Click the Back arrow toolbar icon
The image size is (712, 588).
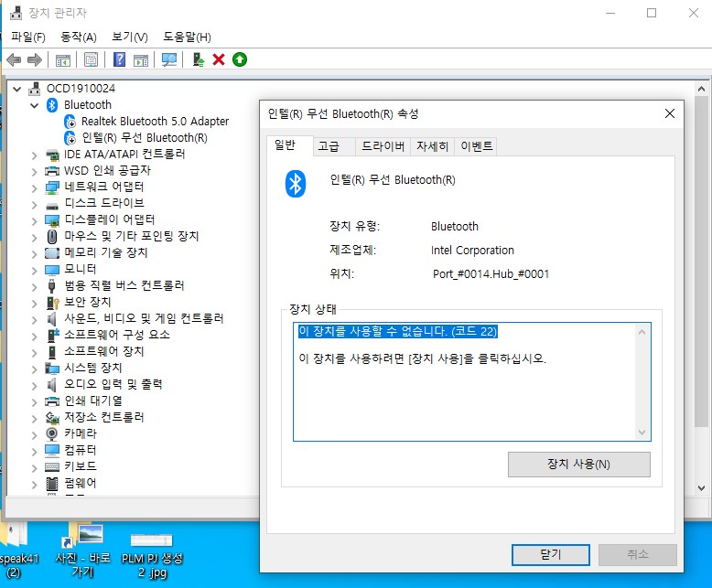pos(14,59)
